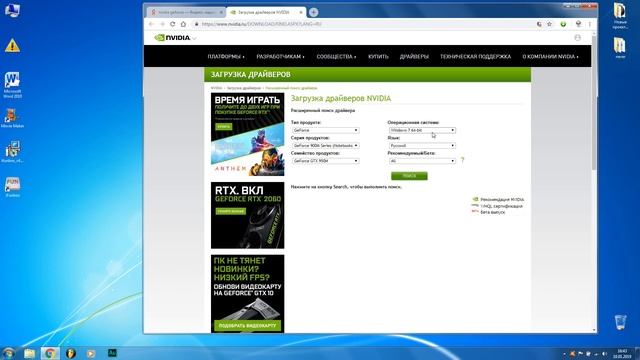Screen dimensions: 640x360
Task: Open the Adobe Audition taskbar icon
Action: [112, 353]
